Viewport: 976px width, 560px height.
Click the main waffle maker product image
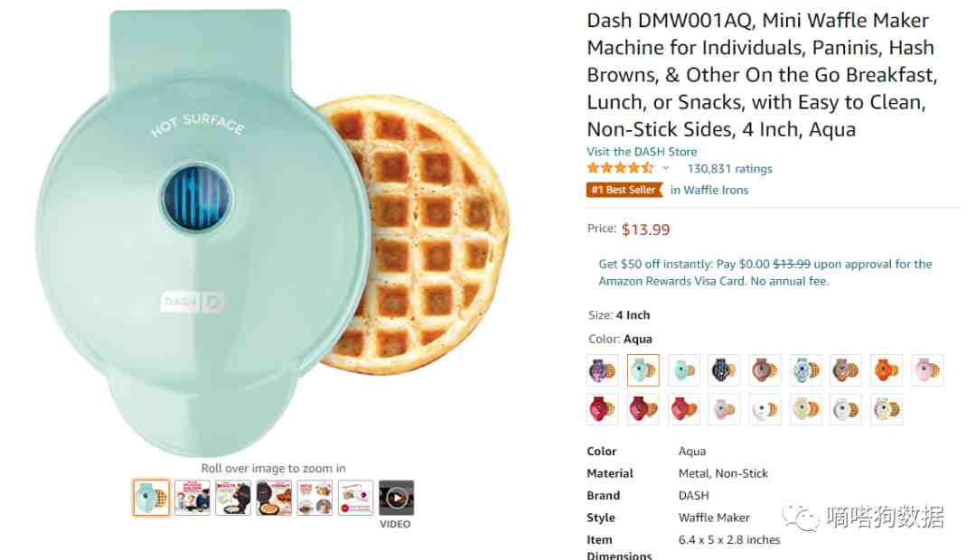pyautogui.click(x=272, y=233)
